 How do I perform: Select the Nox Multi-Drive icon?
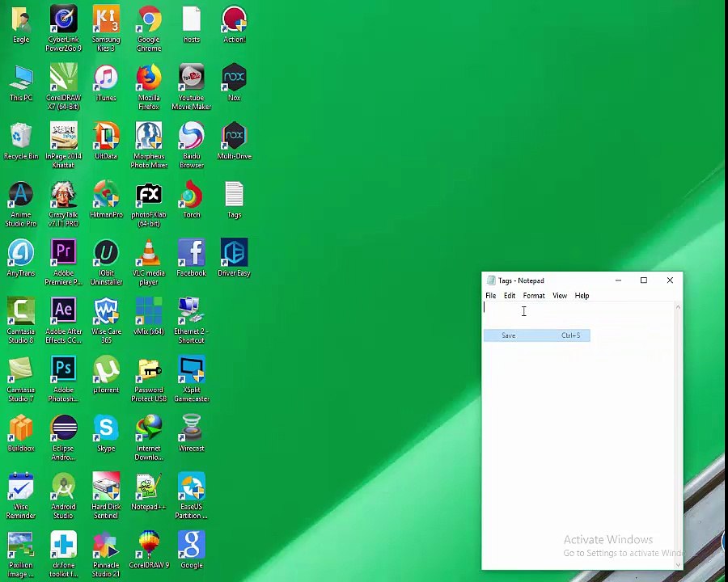[234, 137]
